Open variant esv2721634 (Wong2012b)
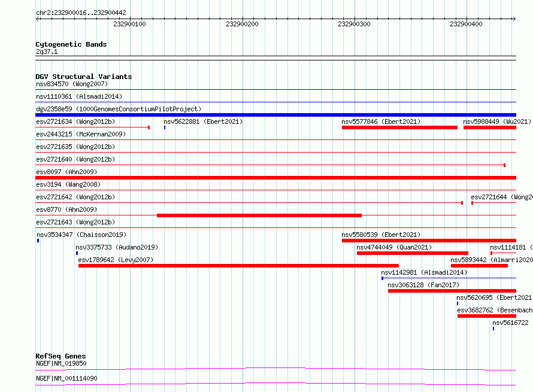The height and width of the screenshot is (392, 533). point(75,121)
